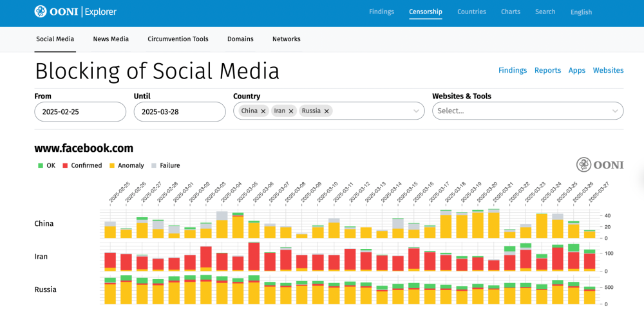644x312 pixels.
Task: Toggle Failure gray legend marker
Action: tap(154, 166)
